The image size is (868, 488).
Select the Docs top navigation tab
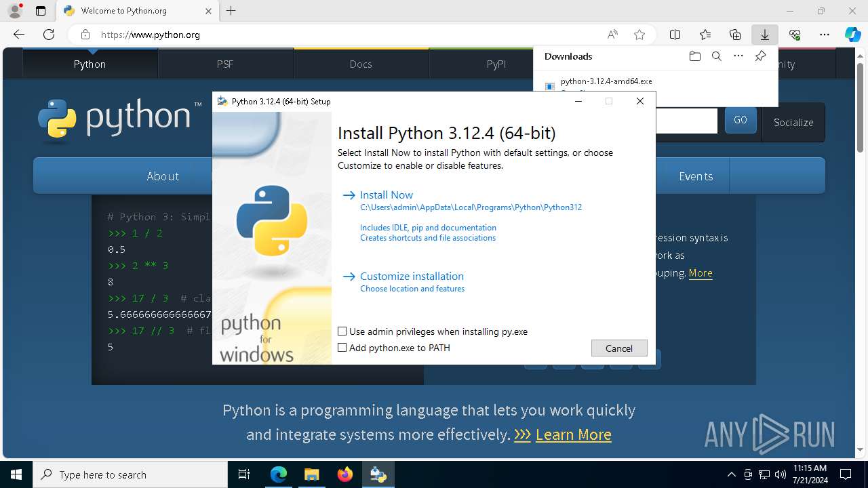[361, 64]
